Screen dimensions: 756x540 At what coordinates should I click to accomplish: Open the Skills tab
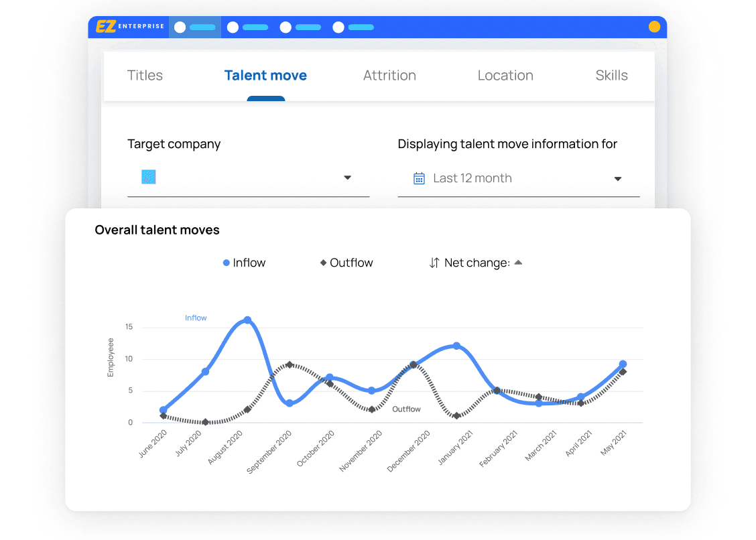pyautogui.click(x=611, y=75)
